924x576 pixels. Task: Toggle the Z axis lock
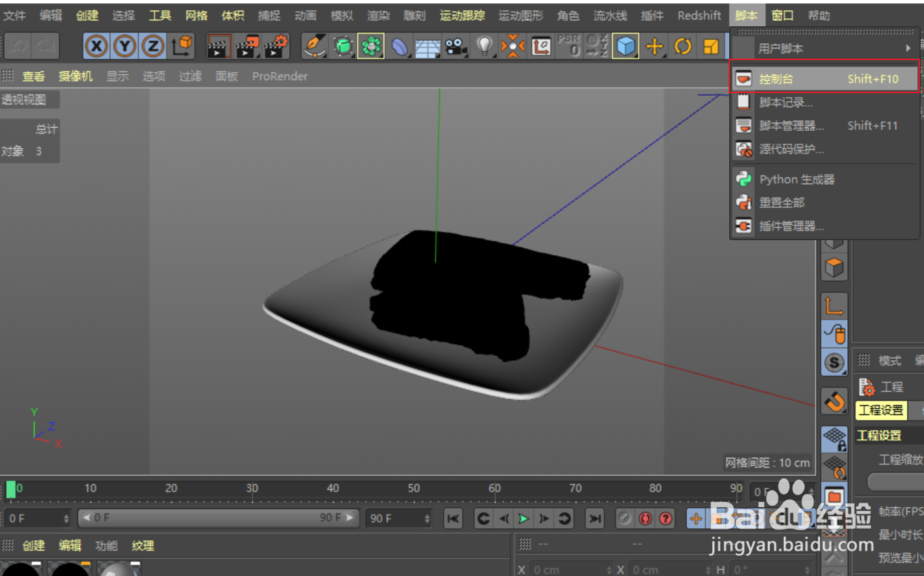click(153, 46)
